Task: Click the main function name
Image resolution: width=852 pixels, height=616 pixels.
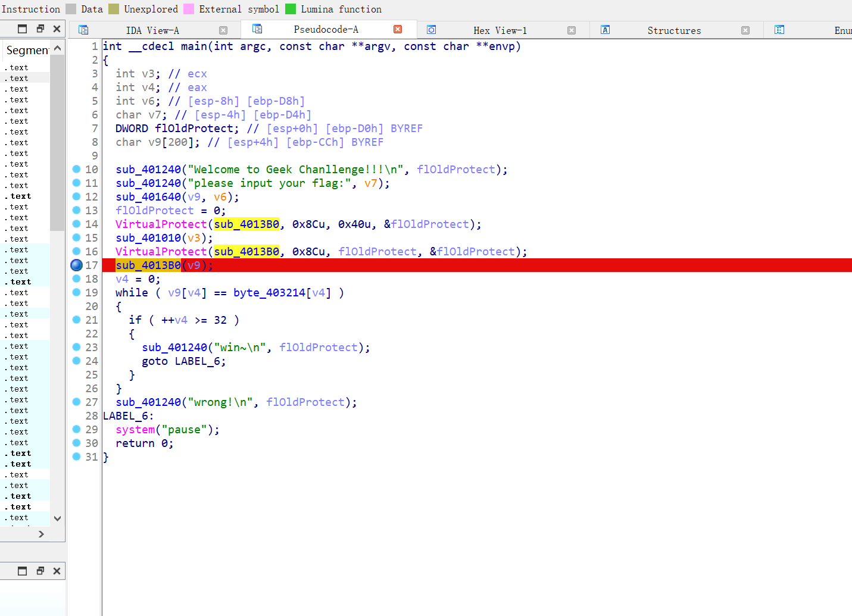Action: pyautogui.click(x=194, y=46)
